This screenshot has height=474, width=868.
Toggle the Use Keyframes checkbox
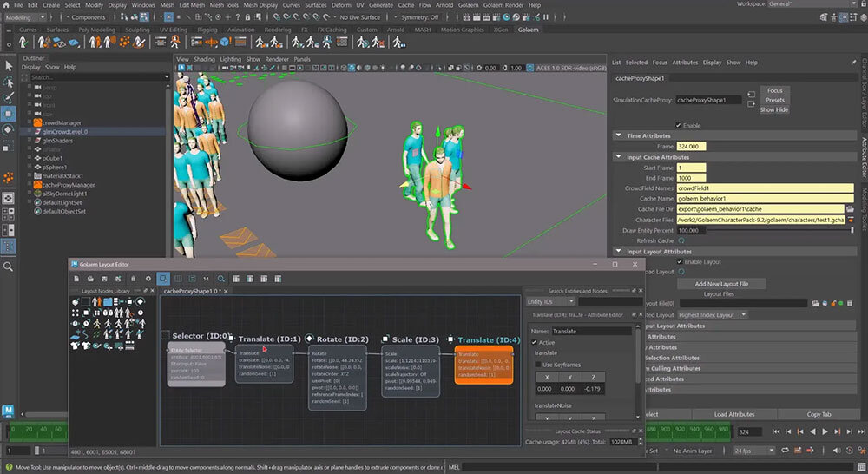538,365
